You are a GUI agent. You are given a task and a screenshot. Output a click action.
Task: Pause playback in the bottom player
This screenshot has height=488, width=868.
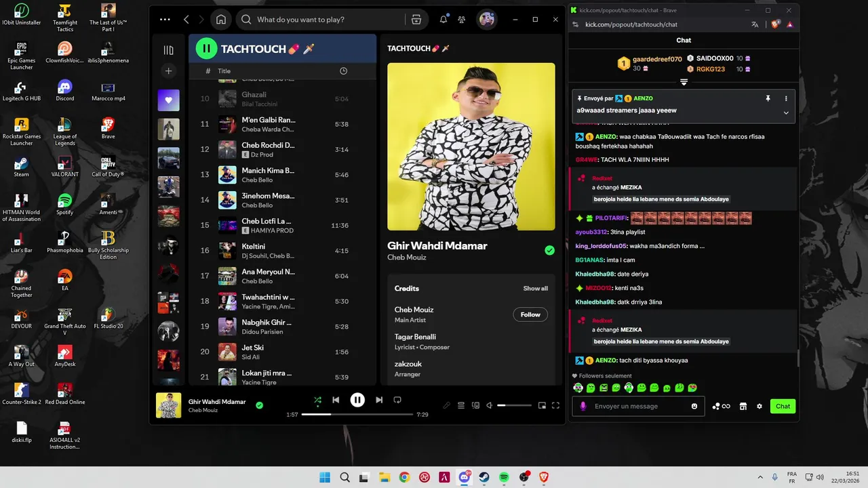(x=357, y=400)
